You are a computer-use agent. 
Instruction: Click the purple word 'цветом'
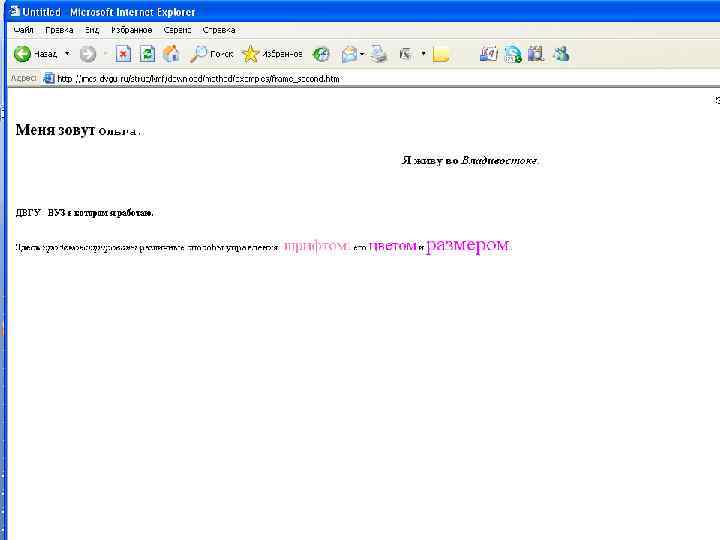(x=393, y=246)
